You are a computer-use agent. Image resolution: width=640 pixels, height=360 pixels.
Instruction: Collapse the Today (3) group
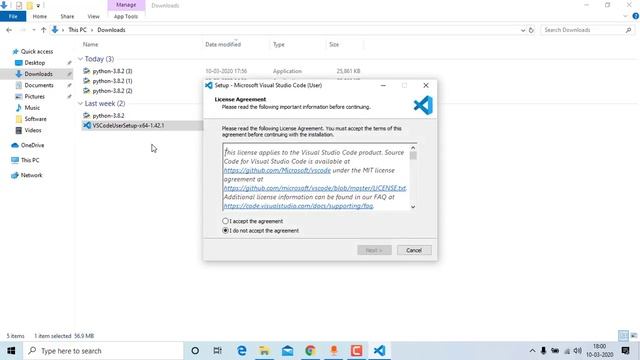80,59
